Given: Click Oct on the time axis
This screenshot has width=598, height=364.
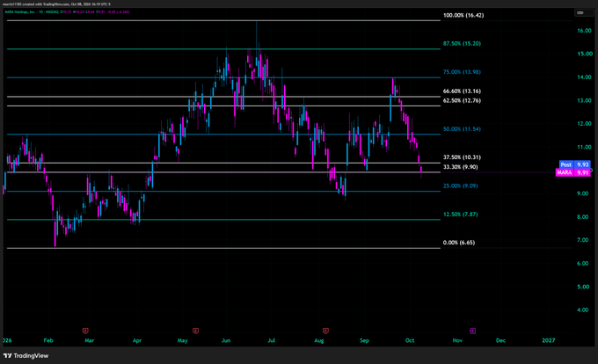Looking at the screenshot, I should pos(410,340).
